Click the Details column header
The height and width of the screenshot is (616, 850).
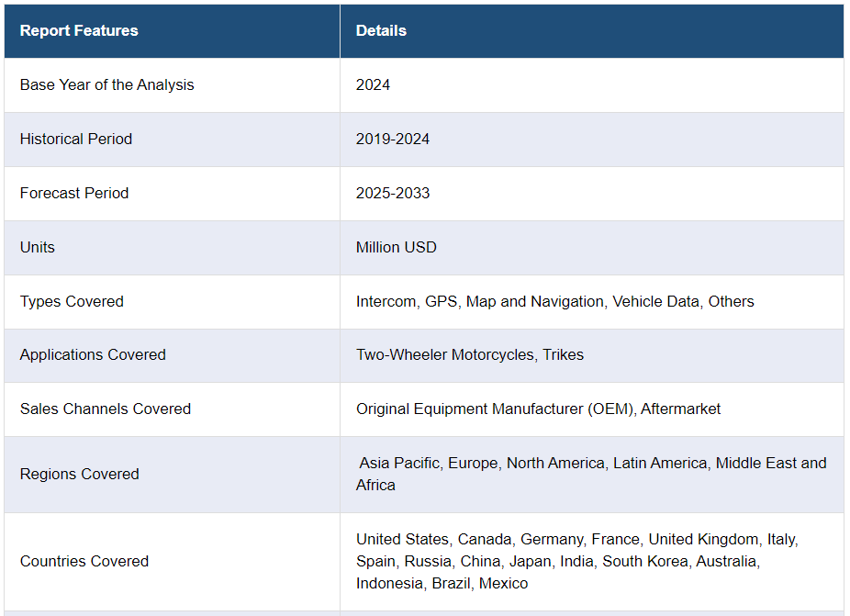point(381,30)
